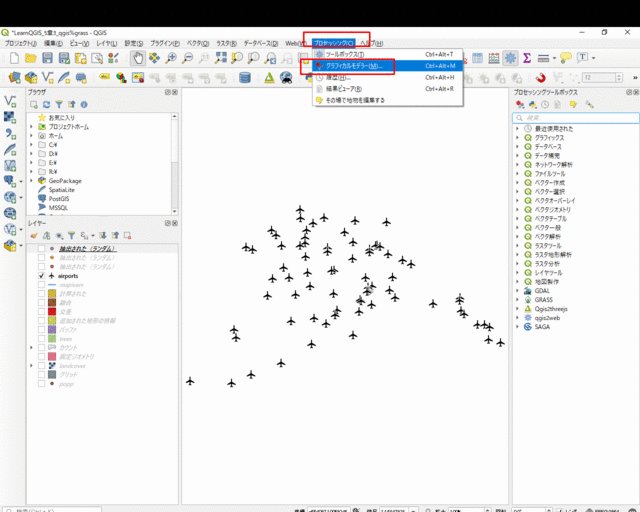The height and width of the screenshot is (512, 640).
Task: Open the ラスタ menu
Action: tap(227, 43)
